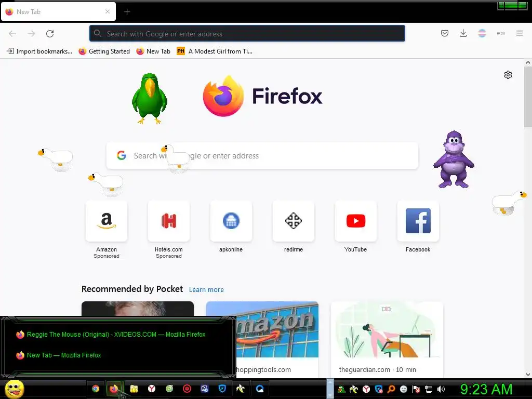Viewport: 532px width, 399px height.
Task: Click the blue shield taskbar icon
Action: coord(222,389)
